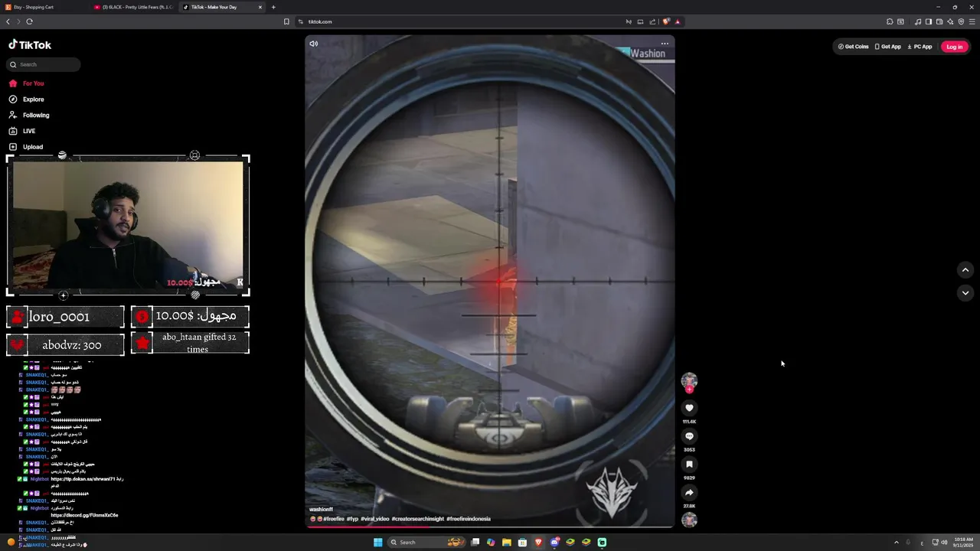Click the taskbar clock showing 10:18 AM

tap(963, 543)
